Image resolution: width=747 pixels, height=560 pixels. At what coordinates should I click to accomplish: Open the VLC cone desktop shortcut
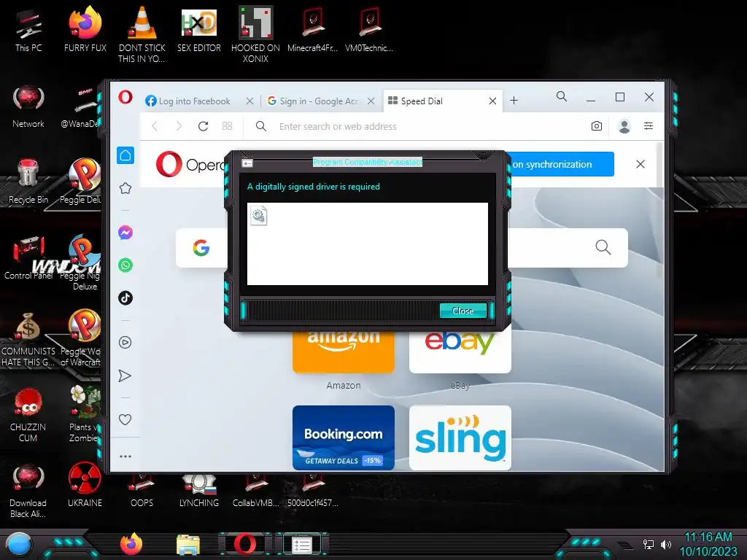pyautogui.click(x=142, y=34)
